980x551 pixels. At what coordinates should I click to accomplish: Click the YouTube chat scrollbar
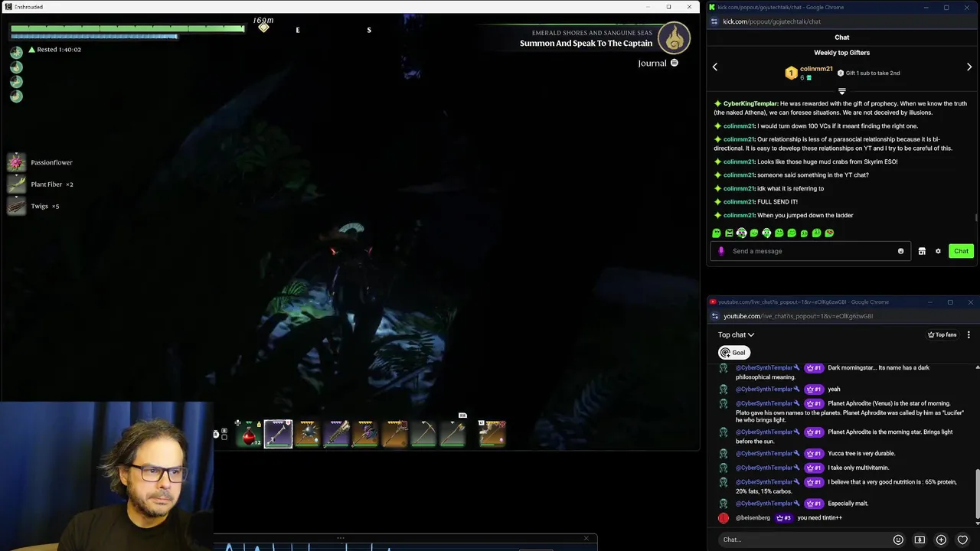tap(977, 496)
